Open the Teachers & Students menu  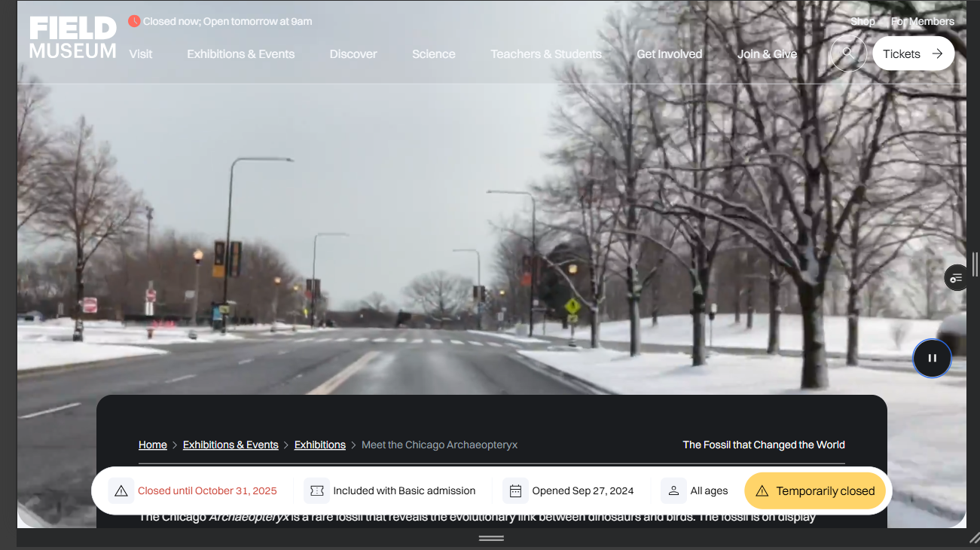[546, 54]
